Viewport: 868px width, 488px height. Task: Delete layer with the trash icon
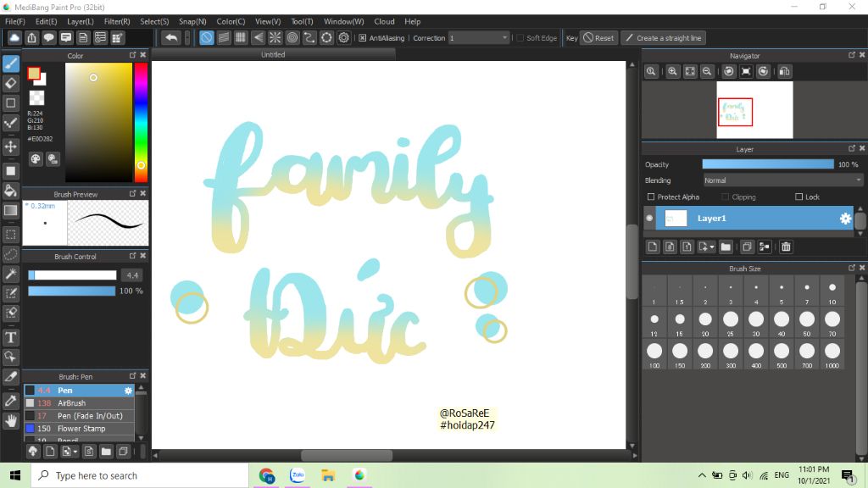pyautogui.click(x=786, y=247)
